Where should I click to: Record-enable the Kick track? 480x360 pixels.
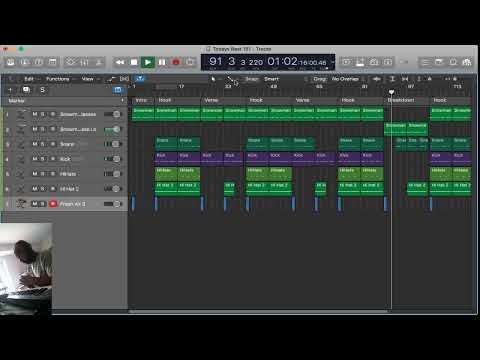tap(53, 159)
